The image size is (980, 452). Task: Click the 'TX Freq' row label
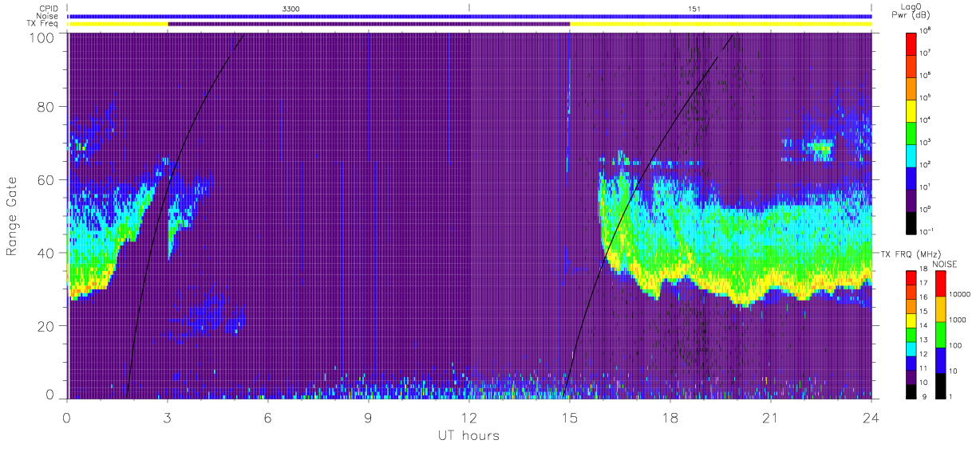point(43,24)
